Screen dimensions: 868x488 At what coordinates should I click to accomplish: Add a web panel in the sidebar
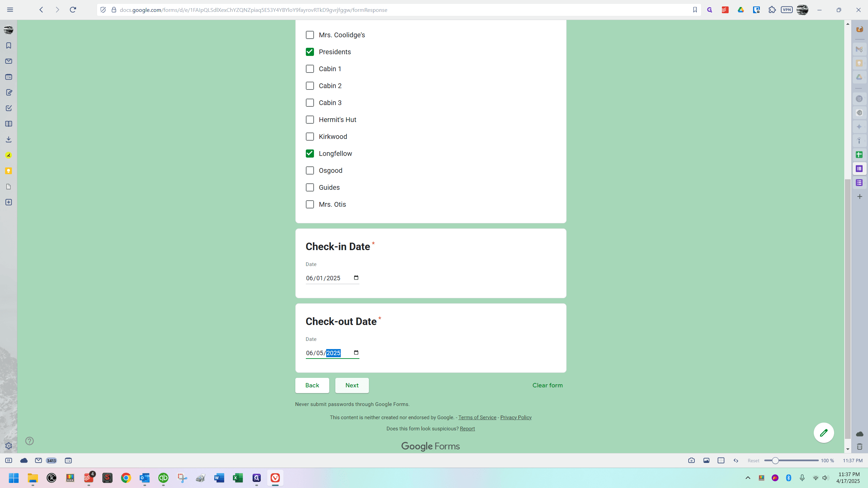[x=8, y=202]
